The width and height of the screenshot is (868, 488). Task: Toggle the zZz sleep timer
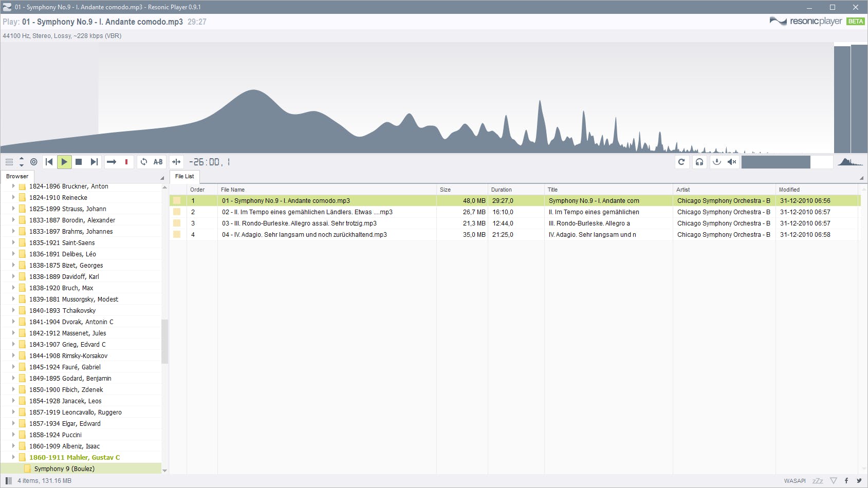(x=818, y=481)
